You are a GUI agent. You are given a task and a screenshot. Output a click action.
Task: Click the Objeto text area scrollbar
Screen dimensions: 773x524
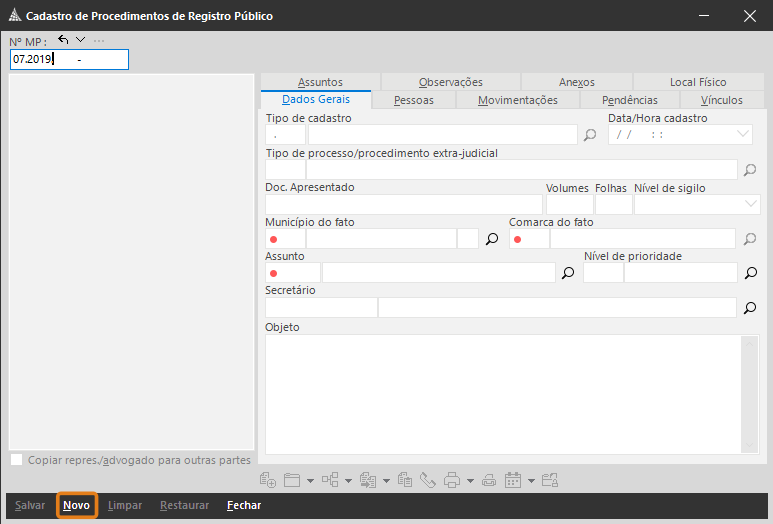point(749,394)
